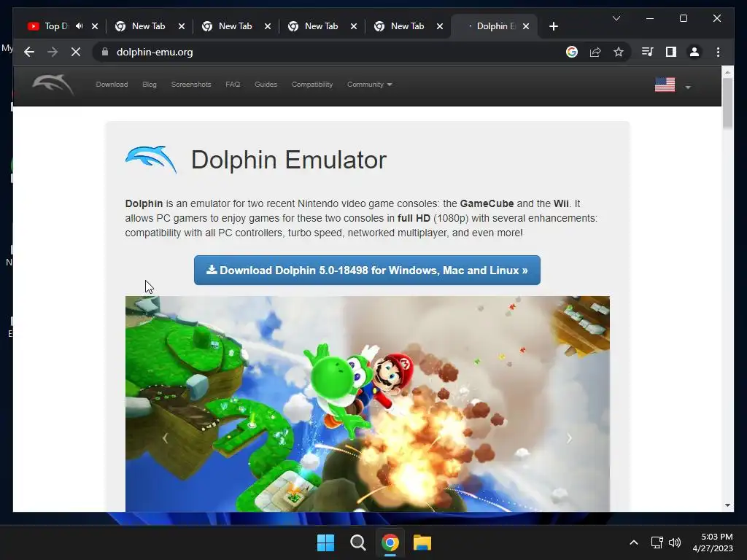The width and height of the screenshot is (747, 560).
Task: Share this page via share icon
Action: [x=595, y=52]
